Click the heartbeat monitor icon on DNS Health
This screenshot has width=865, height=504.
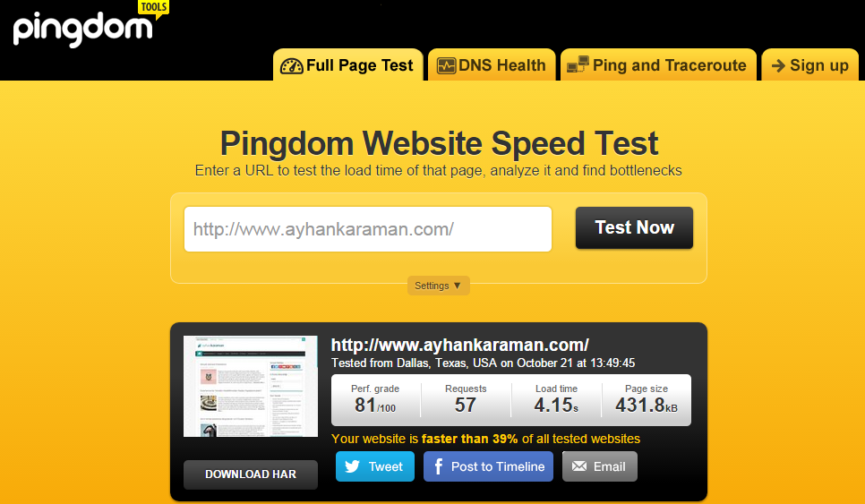coord(446,66)
